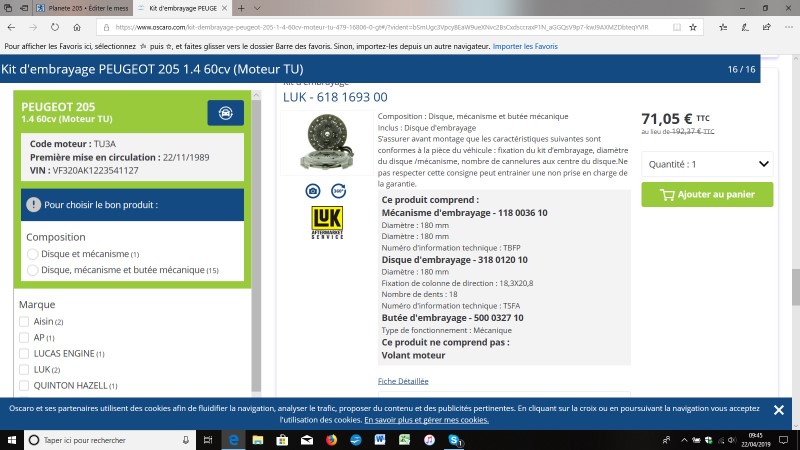
Task: Toggle reading view book icon
Action: [x=677, y=27]
